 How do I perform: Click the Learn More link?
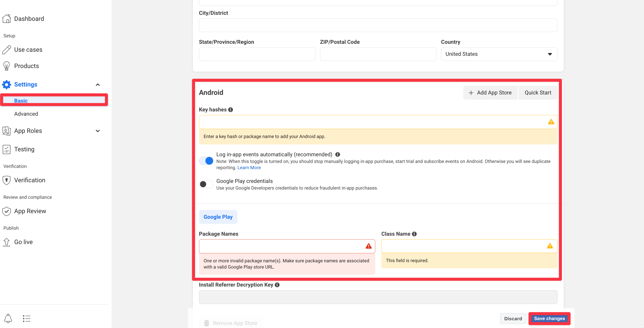pyautogui.click(x=249, y=167)
